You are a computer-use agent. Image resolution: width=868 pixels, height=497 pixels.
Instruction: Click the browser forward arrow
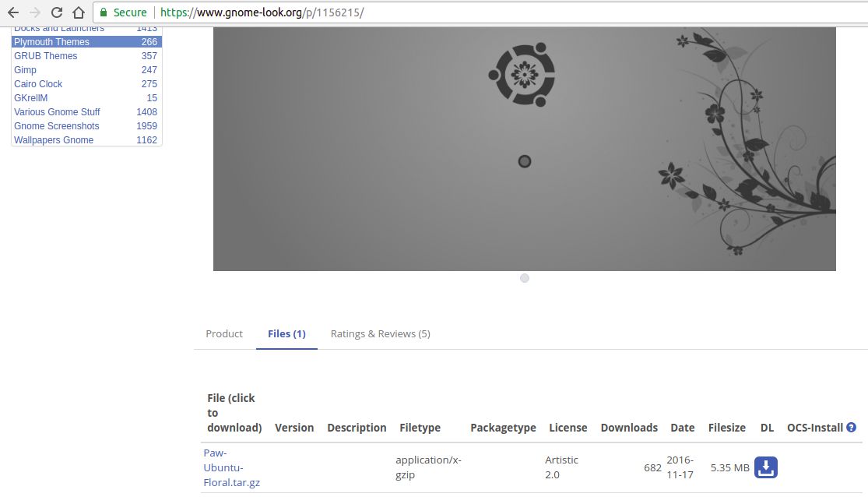pos(34,12)
